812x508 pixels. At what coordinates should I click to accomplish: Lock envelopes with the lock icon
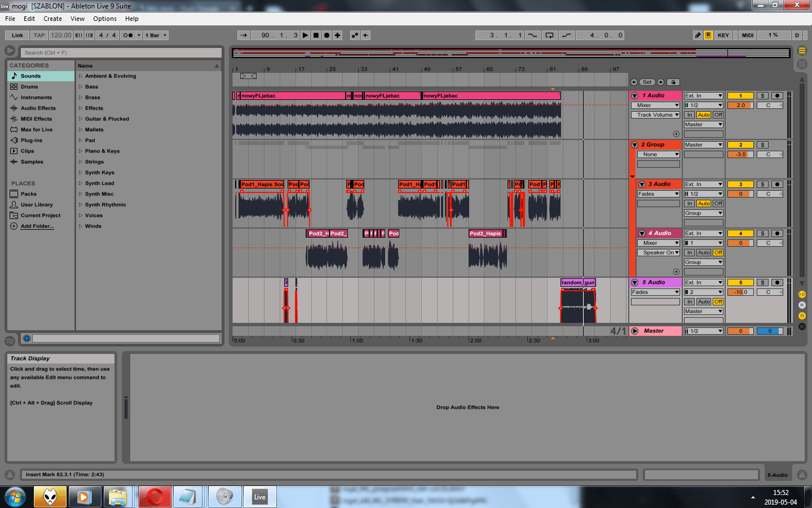click(x=673, y=82)
